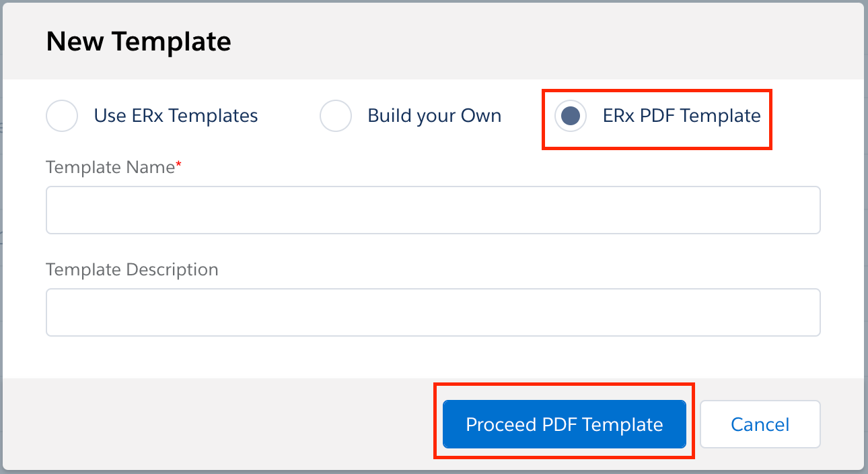Click the New Template dialog title

pos(139,42)
